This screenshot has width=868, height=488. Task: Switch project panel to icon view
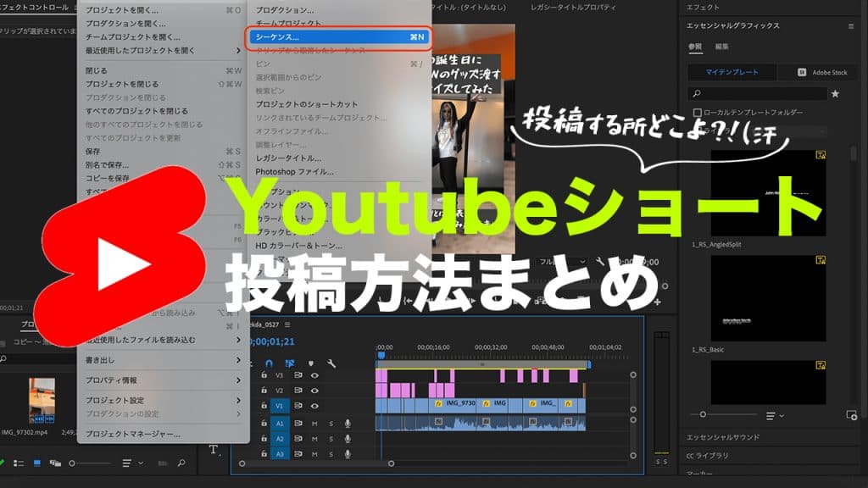[36, 463]
